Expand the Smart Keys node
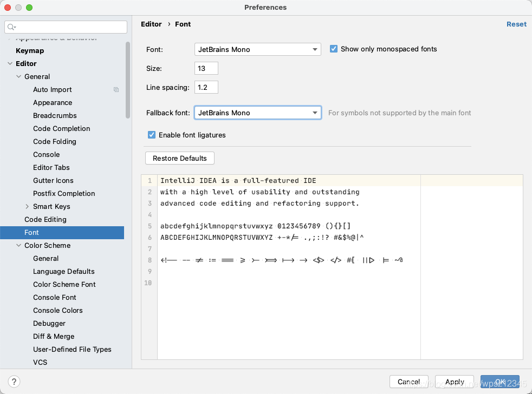532x394 pixels. pos(27,207)
